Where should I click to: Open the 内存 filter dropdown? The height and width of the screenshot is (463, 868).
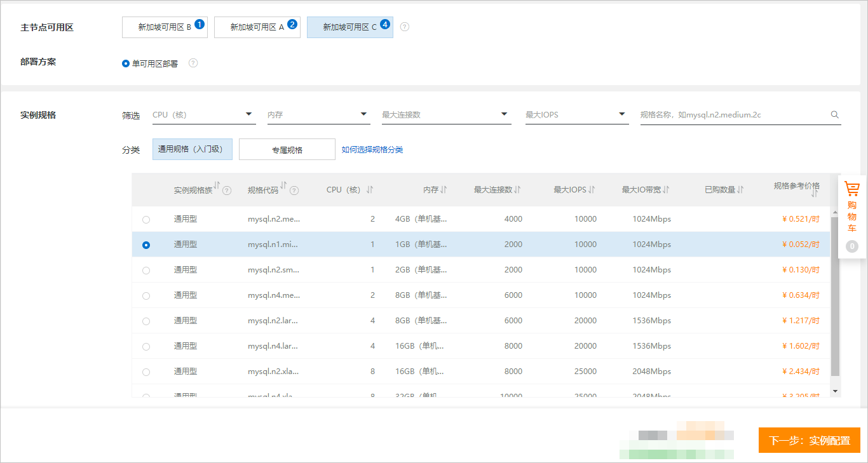tap(318, 115)
